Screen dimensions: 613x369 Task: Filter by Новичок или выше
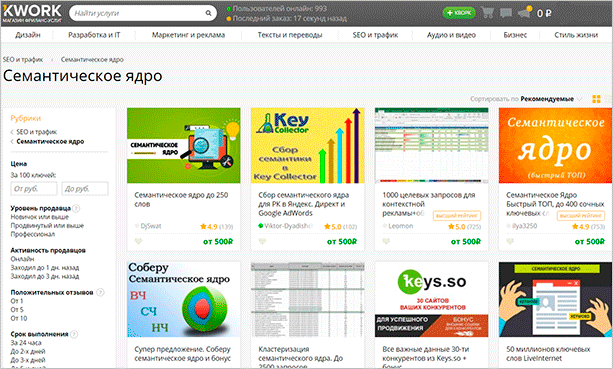point(39,217)
